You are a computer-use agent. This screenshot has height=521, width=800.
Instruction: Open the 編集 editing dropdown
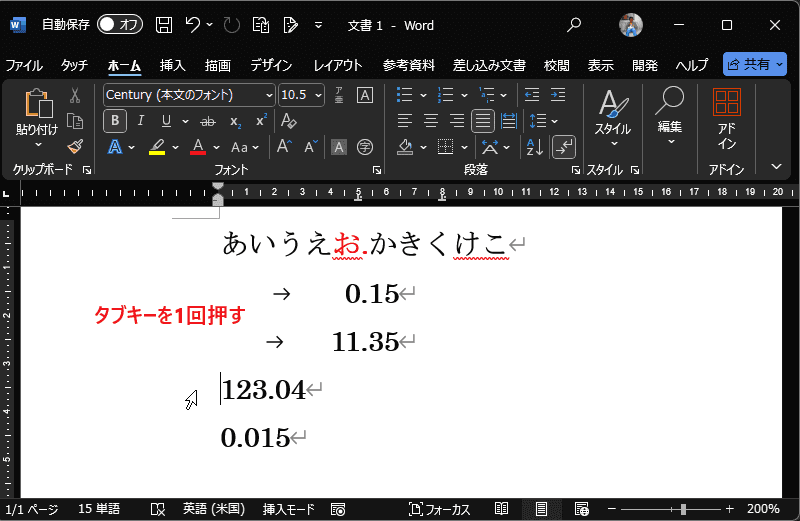(x=670, y=117)
